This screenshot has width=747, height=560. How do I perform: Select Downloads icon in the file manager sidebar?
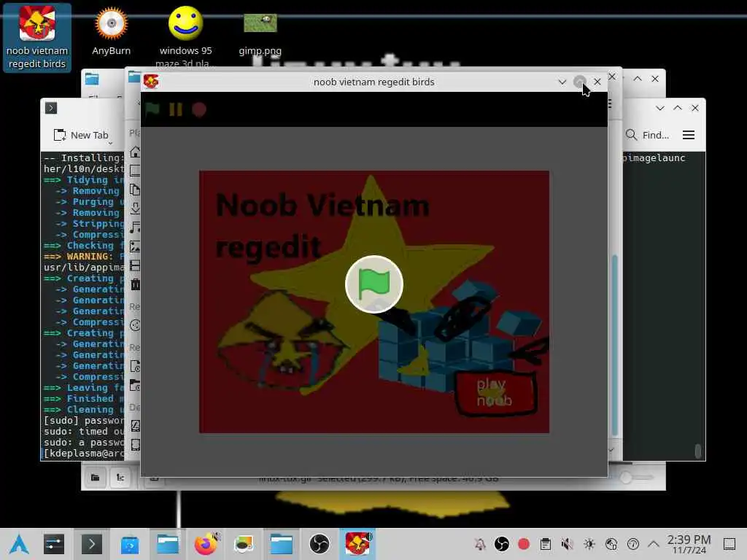click(135, 208)
